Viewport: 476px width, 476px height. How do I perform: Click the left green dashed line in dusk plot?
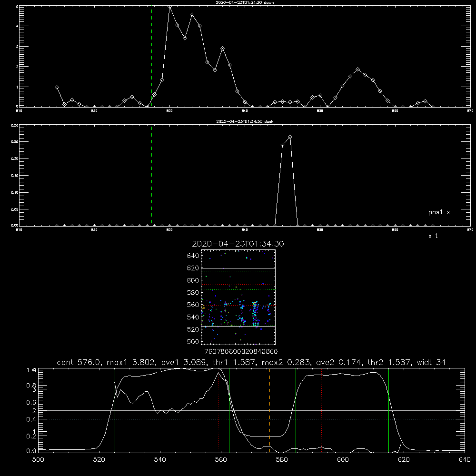pos(151,175)
